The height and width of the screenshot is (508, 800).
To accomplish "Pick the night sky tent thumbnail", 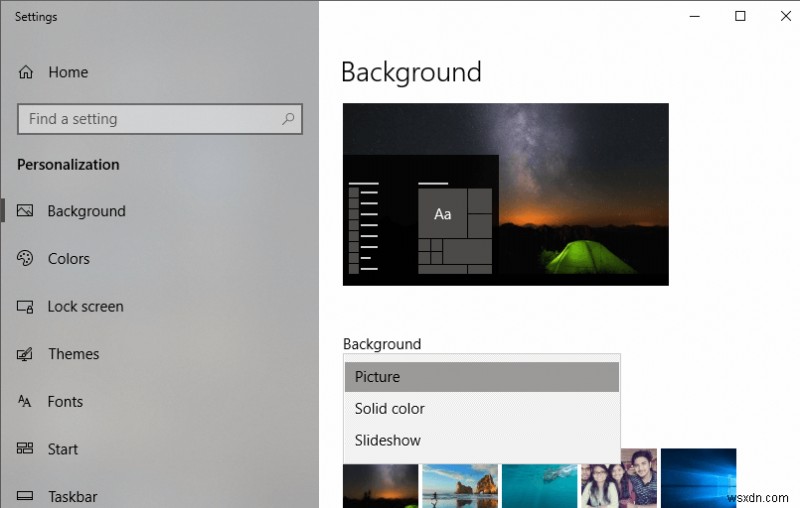I will (380, 486).
